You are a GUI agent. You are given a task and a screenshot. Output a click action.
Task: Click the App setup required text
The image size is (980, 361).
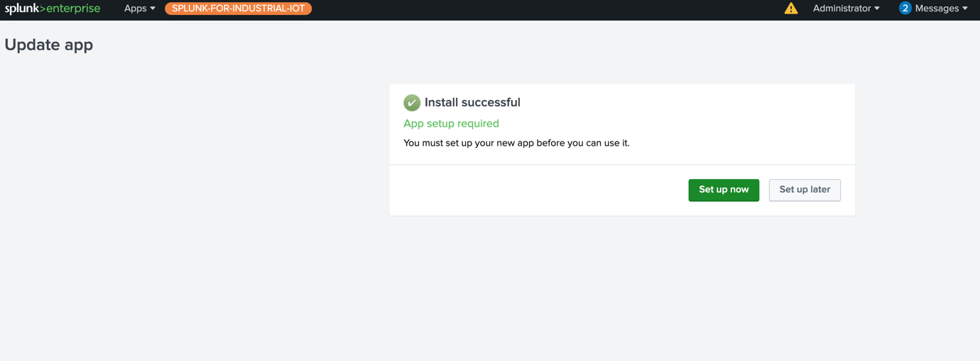[x=451, y=124]
